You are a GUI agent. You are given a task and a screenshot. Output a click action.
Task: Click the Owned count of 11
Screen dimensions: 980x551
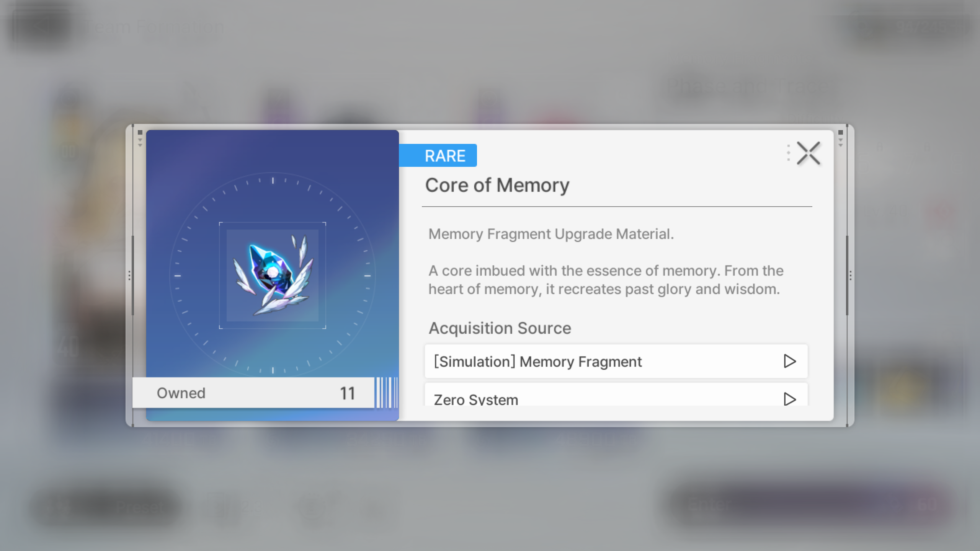point(348,393)
